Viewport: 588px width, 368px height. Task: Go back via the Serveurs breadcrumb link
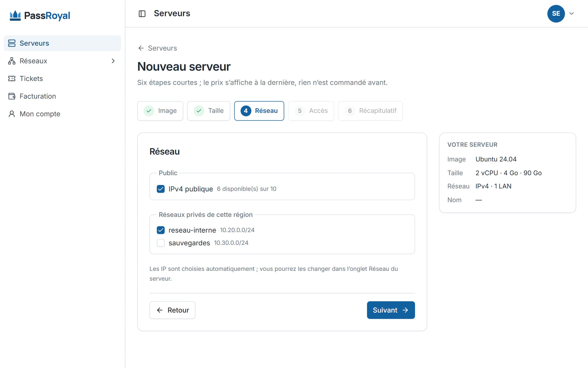click(x=157, y=48)
